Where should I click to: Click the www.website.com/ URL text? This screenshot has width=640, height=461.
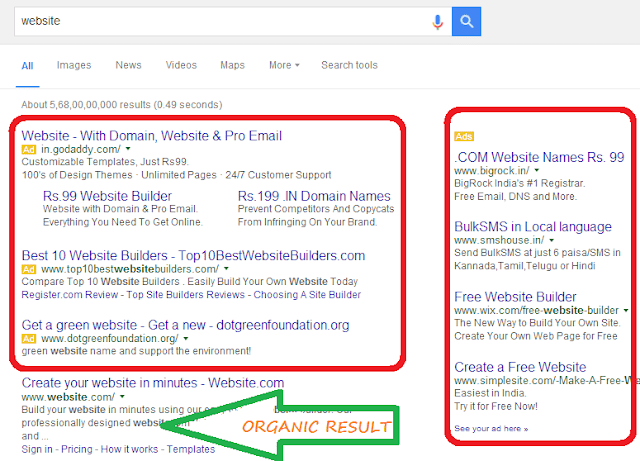point(68,397)
